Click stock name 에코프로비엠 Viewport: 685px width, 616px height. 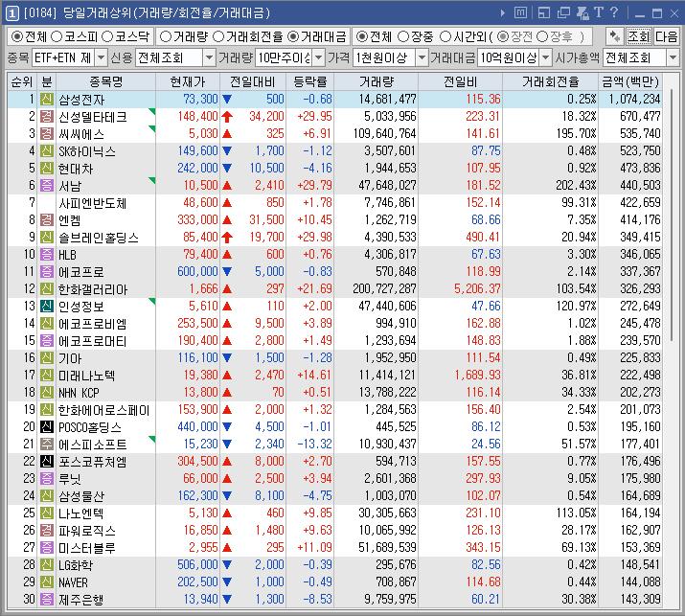pyautogui.click(x=93, y=324)
